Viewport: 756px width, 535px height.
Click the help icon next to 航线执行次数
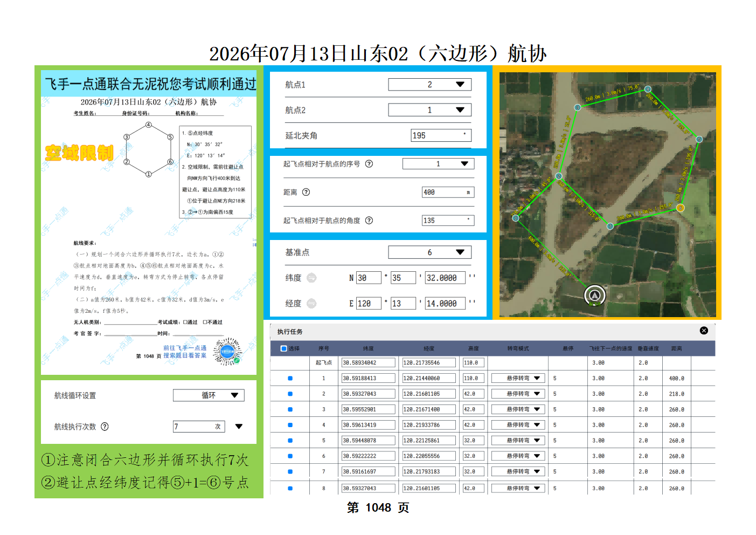click(x=105, y=427)
